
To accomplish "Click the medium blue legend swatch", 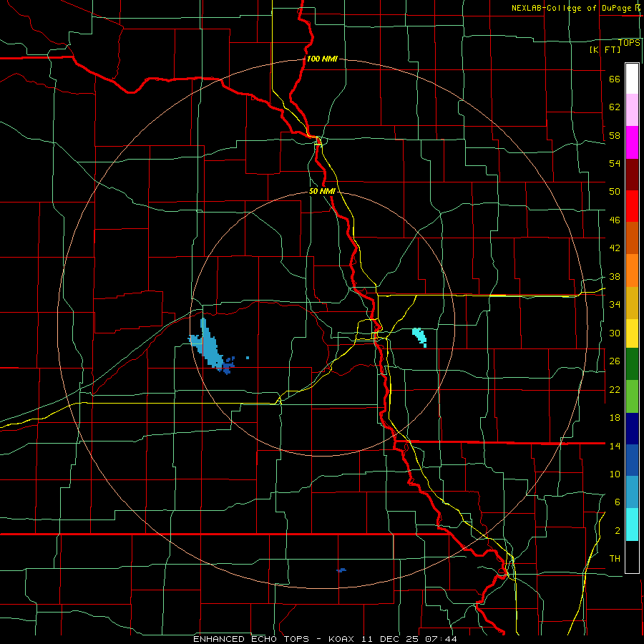I will (632, 460).
